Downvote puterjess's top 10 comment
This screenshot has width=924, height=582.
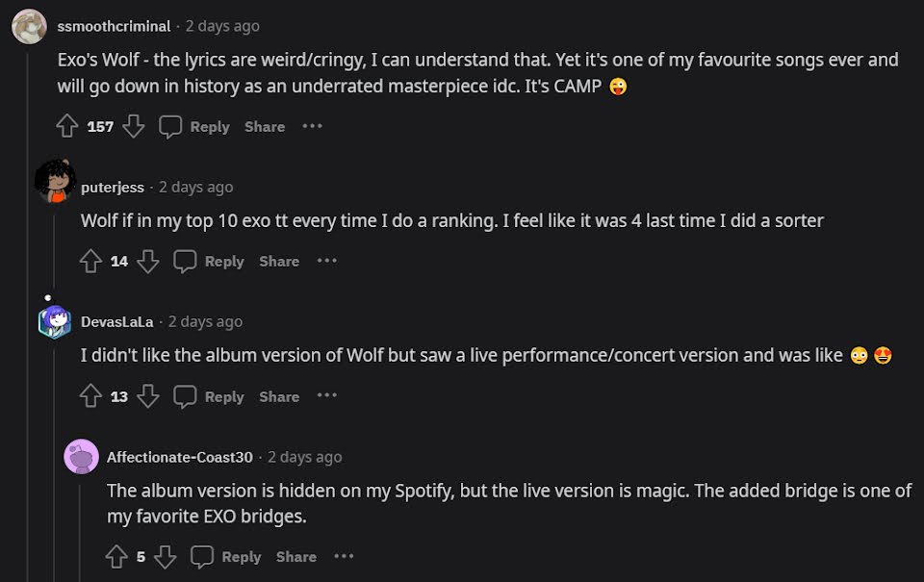point(147,261)
